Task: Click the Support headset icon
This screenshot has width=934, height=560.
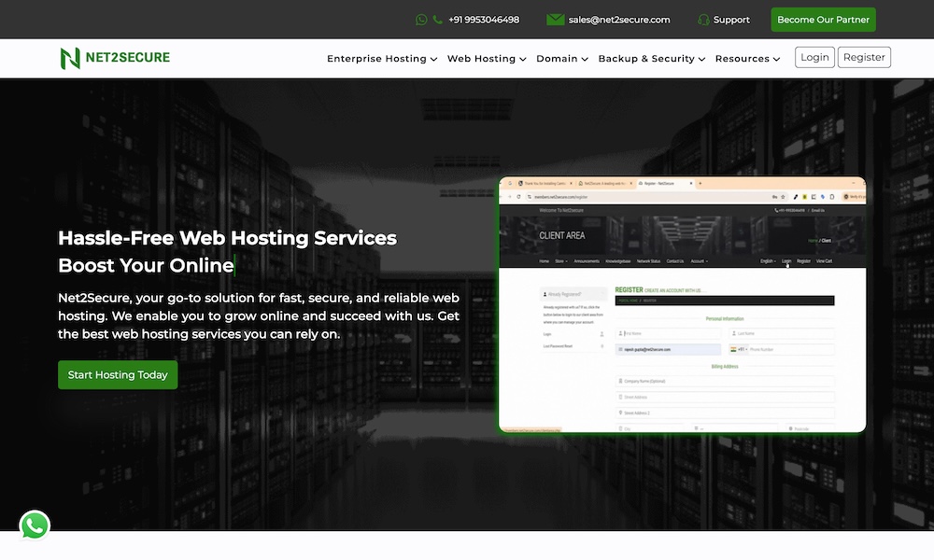Action: coord(703,20)
